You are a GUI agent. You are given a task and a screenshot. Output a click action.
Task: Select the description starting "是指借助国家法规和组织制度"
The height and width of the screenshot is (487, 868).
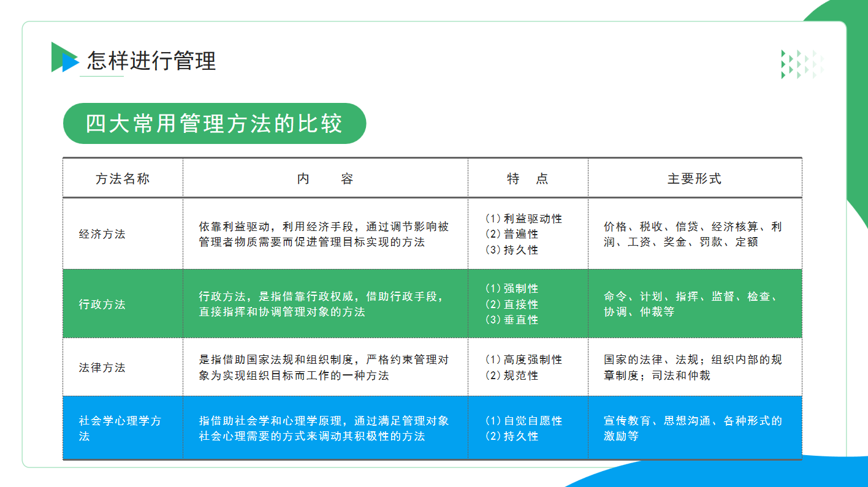(324, 368)
